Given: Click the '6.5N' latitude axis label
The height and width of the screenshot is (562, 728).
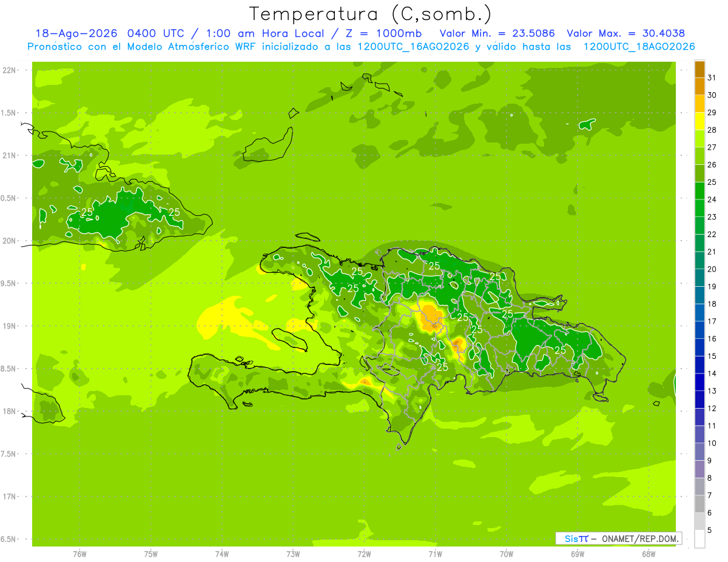Looking at the screenshot, I should [8, 539].
